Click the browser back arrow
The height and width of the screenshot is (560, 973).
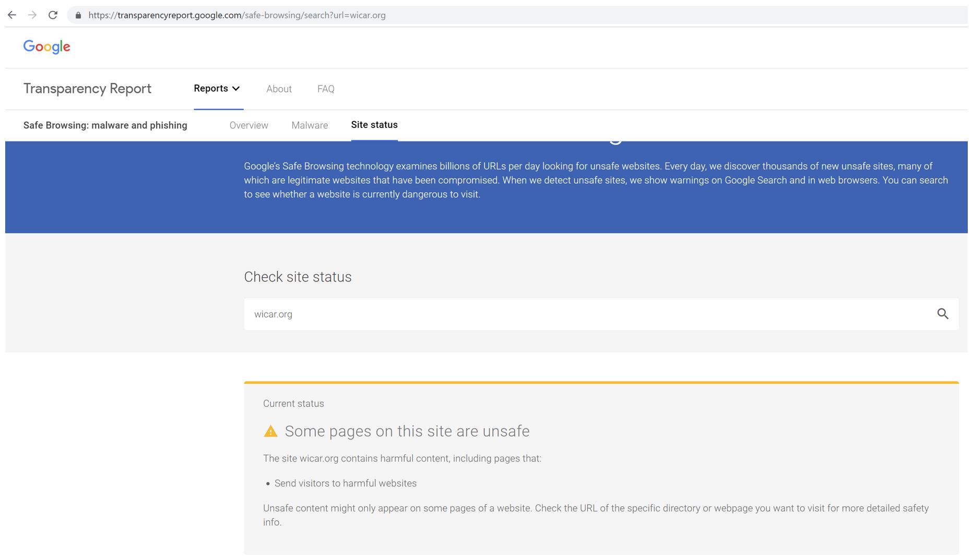pyautogui.click(x=11, y=15)
